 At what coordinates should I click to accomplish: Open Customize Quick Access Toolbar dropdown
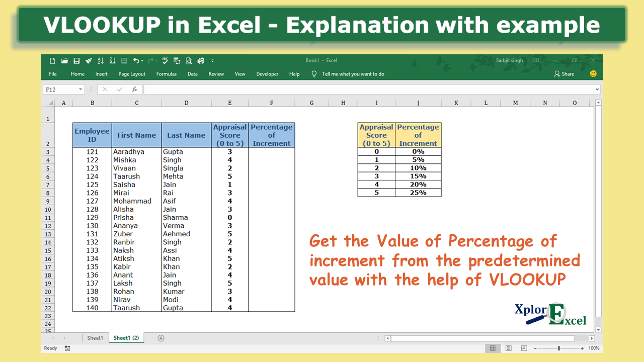pyautogui.click(x=212, y=60)
